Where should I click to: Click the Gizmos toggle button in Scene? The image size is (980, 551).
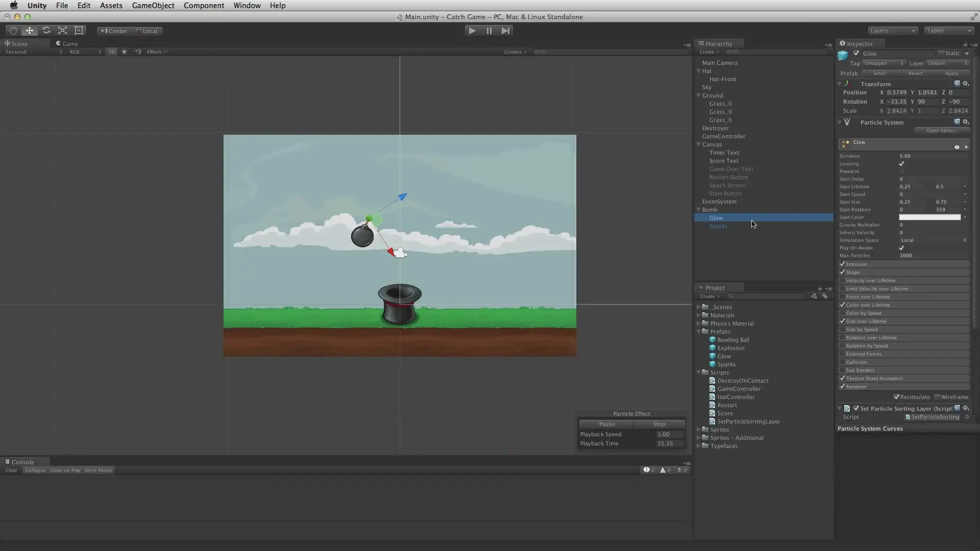point(512,52)
